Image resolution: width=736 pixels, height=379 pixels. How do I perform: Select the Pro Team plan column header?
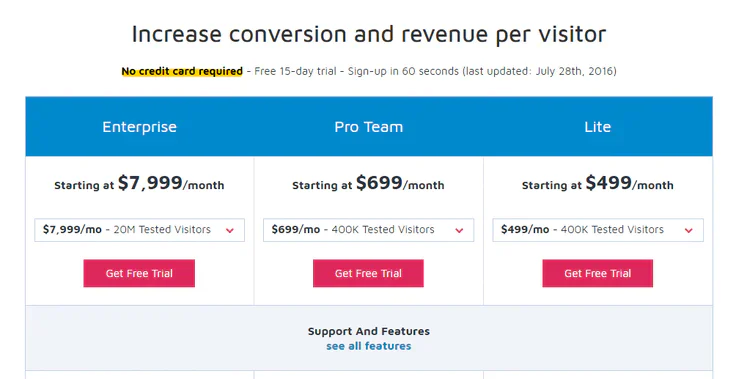tap(368, 127)
